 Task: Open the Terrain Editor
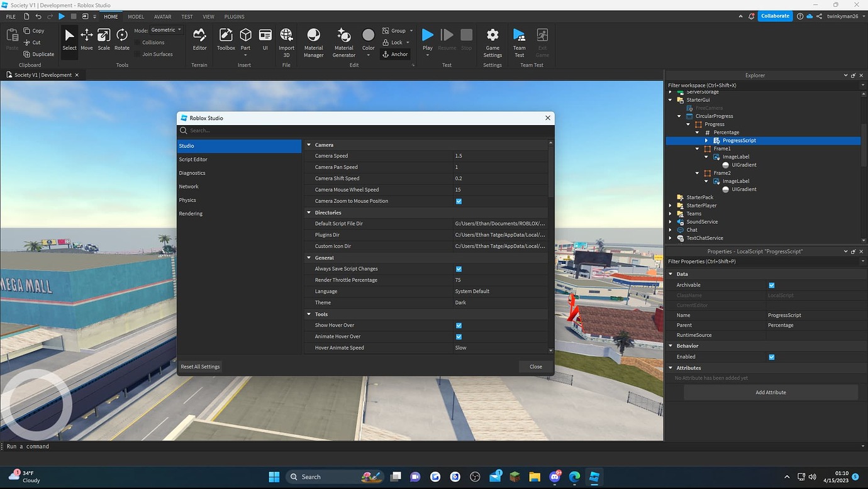pyautogui.click(x=199, y=39)
